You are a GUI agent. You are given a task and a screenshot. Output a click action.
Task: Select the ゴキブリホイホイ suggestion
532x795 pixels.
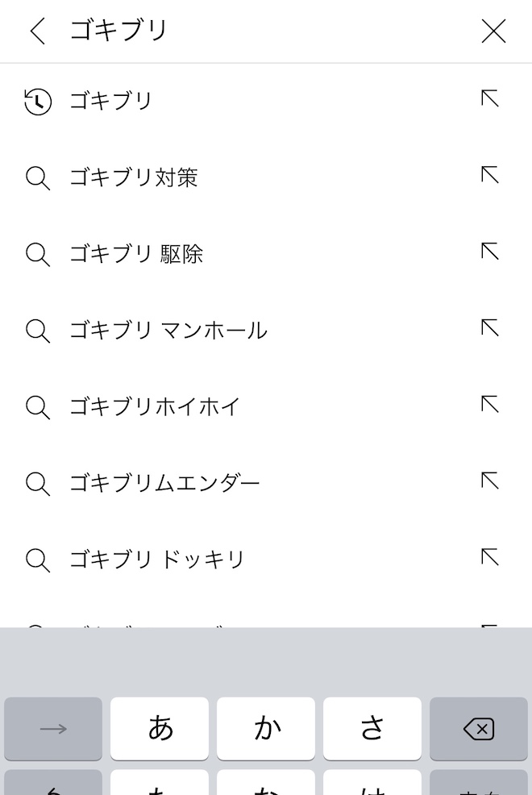pos(155,406)
